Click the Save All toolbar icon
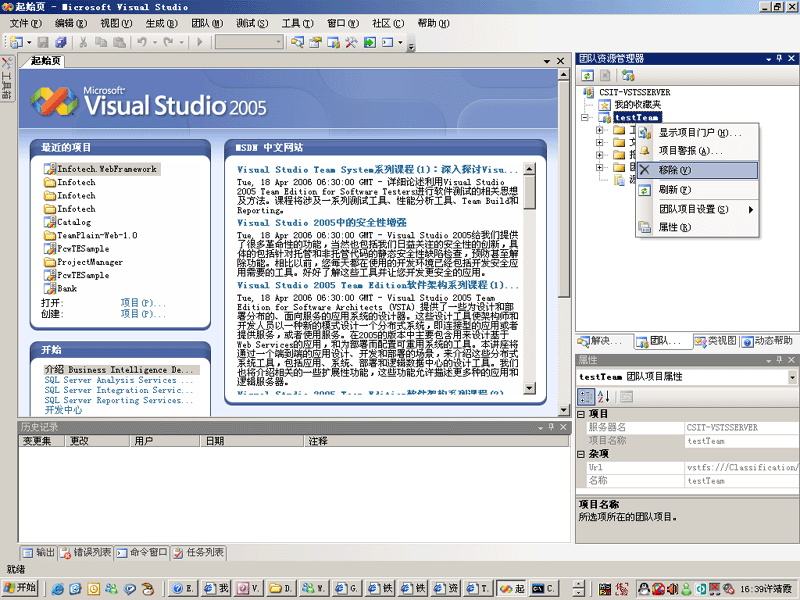 click(61, 42)
